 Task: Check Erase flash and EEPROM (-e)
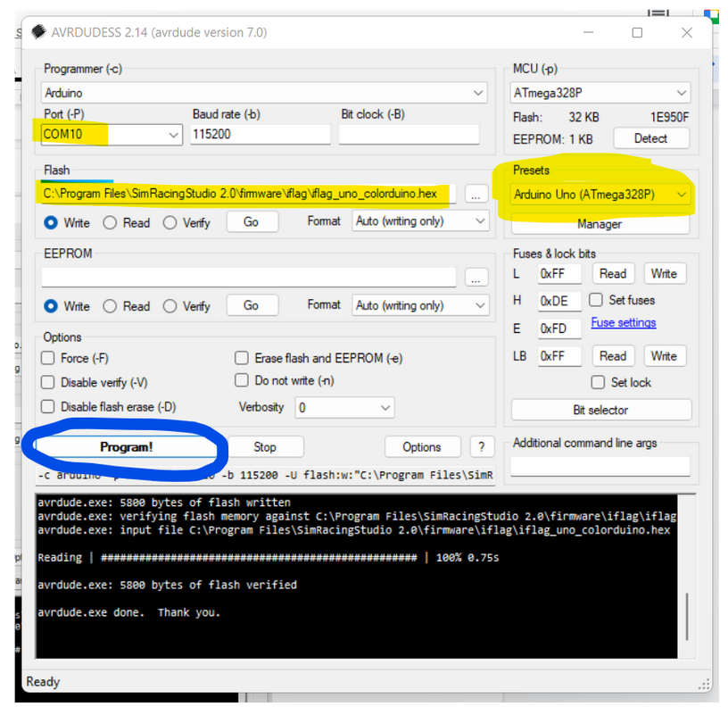(x=242, y=358)
